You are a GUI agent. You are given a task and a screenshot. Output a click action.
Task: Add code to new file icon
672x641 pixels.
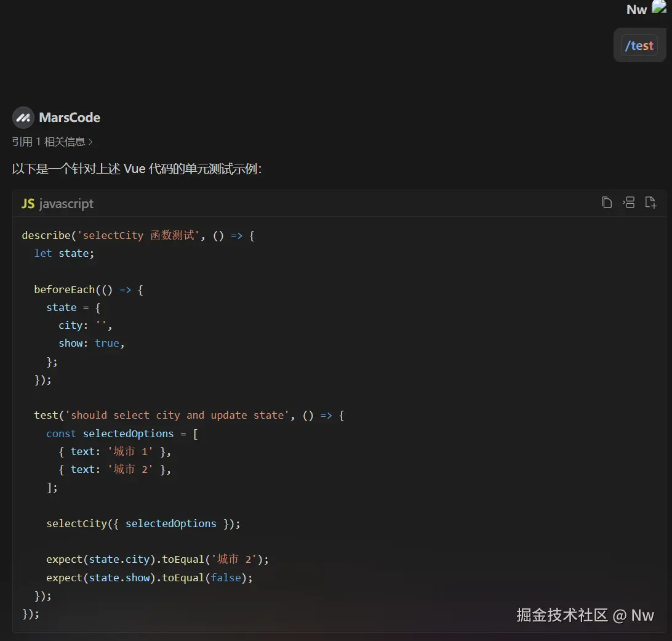(x=650, y=203)
